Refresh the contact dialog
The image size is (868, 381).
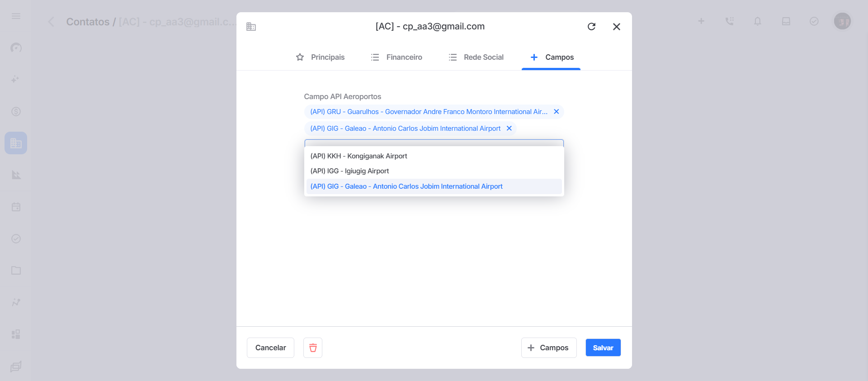click(591, 27)
